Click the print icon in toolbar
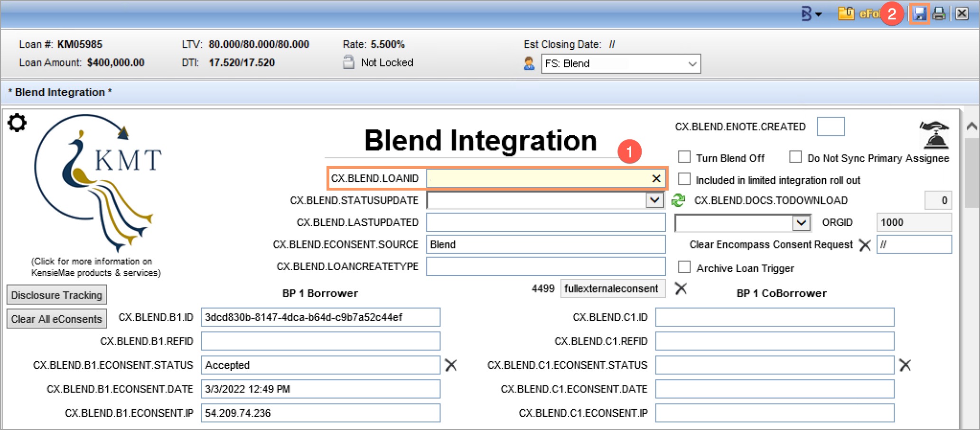 939,13
